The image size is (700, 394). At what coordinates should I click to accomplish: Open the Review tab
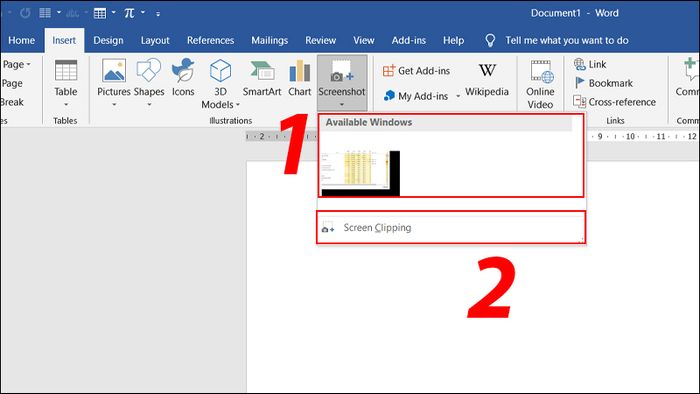321,40
